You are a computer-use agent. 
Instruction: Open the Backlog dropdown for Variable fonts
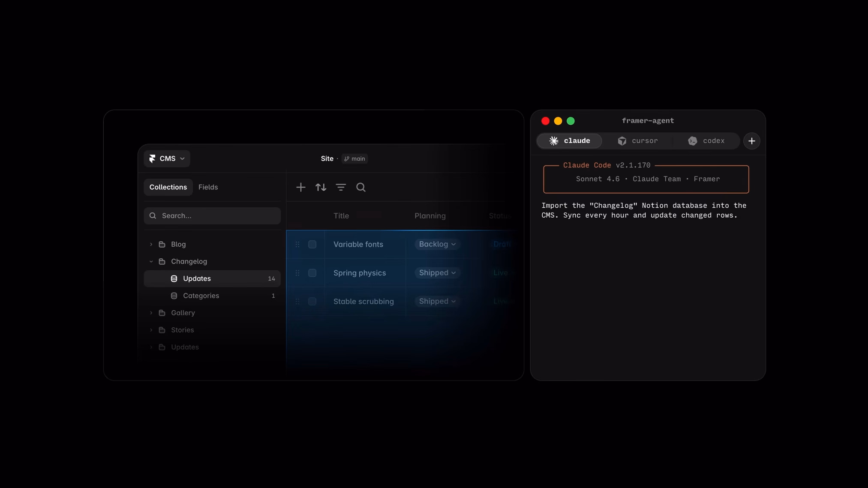[437, 244]
